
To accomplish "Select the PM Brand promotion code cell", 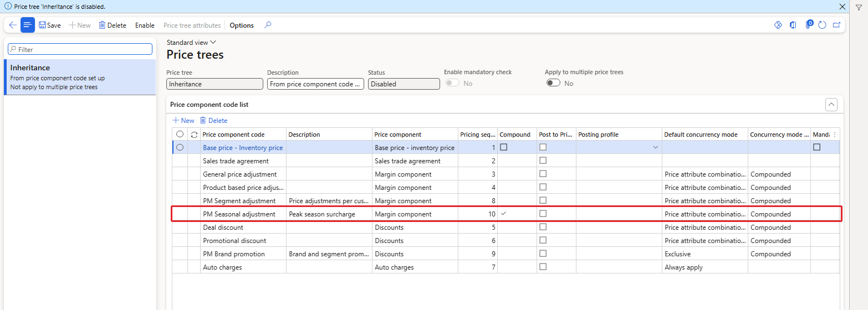I will [x=243, y=254].
